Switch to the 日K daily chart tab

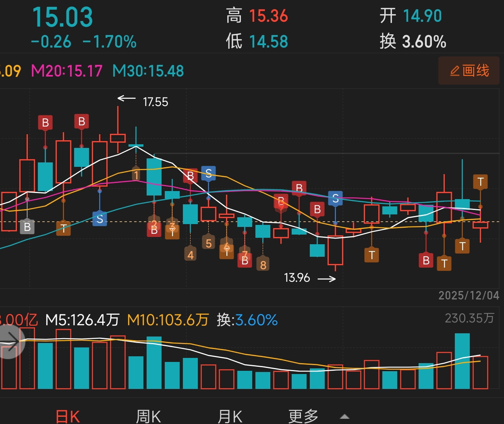(68, 416)
